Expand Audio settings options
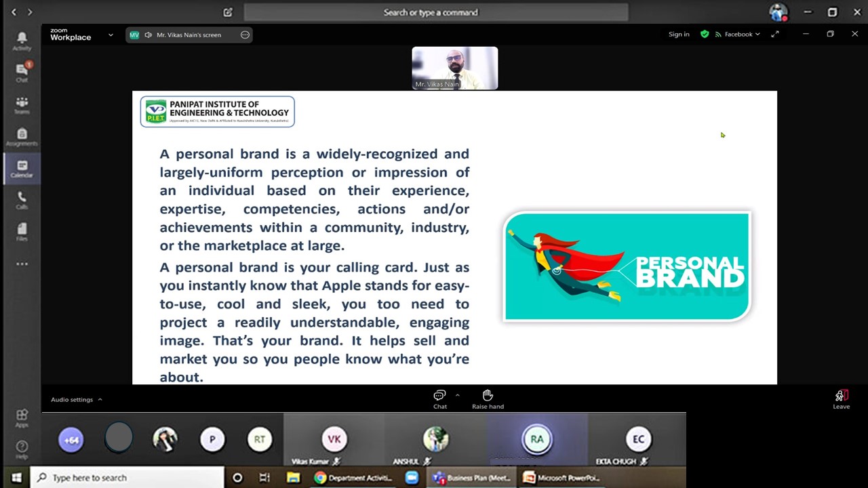Image resolution: width=868 pixels, height=488 pixels. pos(100,399)
